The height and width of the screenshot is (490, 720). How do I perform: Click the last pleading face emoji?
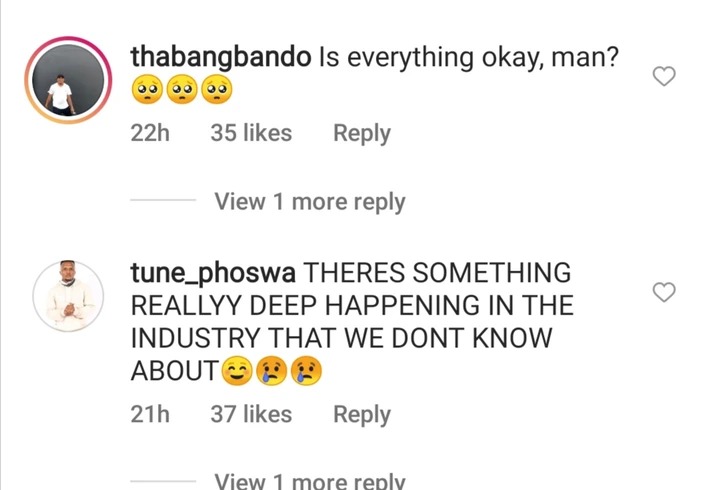tap(217, 90)
